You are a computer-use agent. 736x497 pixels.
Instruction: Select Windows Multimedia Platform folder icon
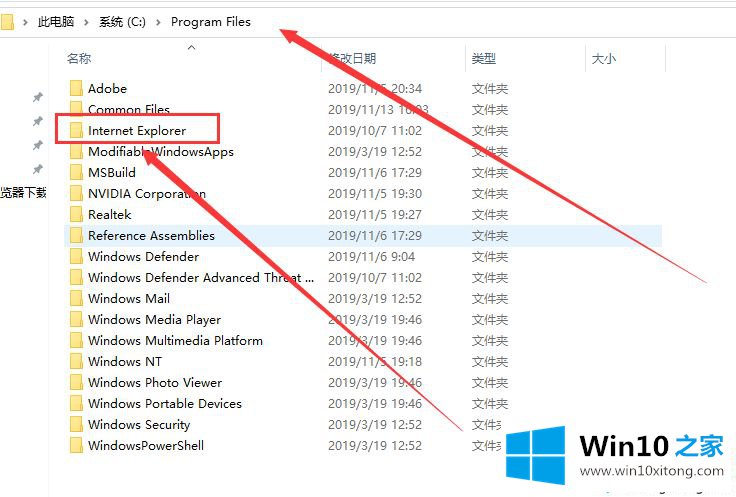(76, 340)
